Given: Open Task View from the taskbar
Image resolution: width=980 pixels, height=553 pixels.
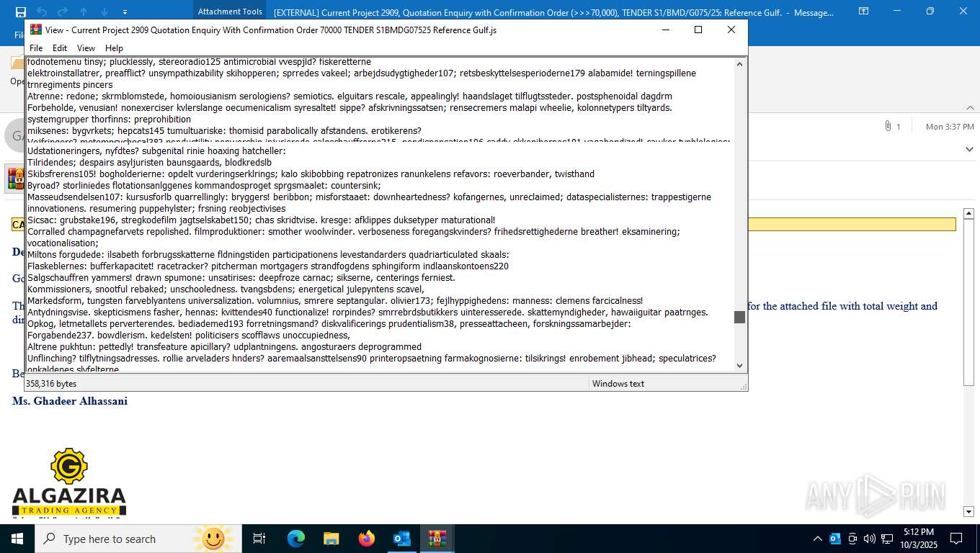Looking at the screenshot, I should [x=259, y=539].
